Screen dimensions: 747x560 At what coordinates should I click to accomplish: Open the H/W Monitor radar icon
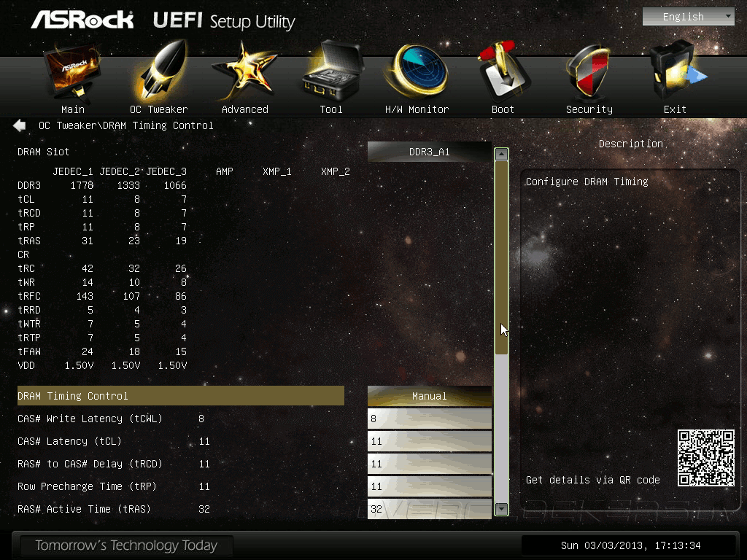click(x=417, y=71)
